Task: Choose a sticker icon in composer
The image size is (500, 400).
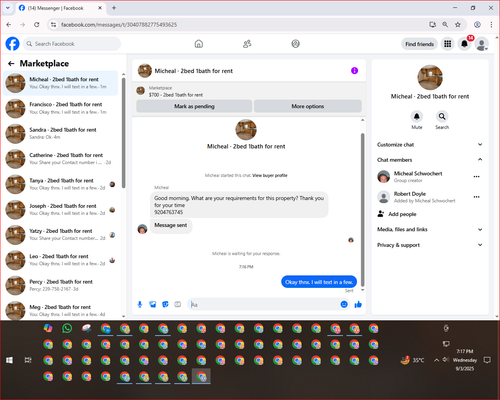Action: (x=165, y=304)
